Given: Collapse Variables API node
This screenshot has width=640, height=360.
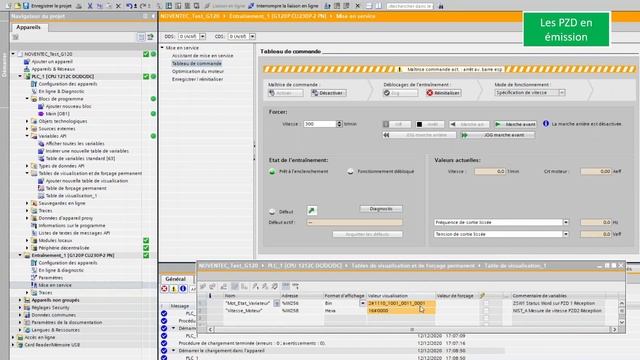Looking at the screenshot, I should coord(27,136).
